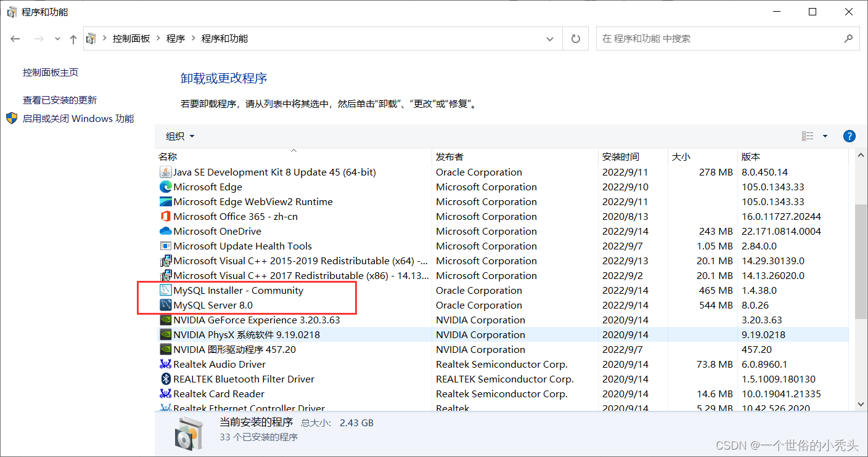Image resolution: width=868 pixels, height=457 pixels.
Task: Click publisher REALTEK Semiconductor Corp. of Bluetooth row
Action: (x=505, y=379)
